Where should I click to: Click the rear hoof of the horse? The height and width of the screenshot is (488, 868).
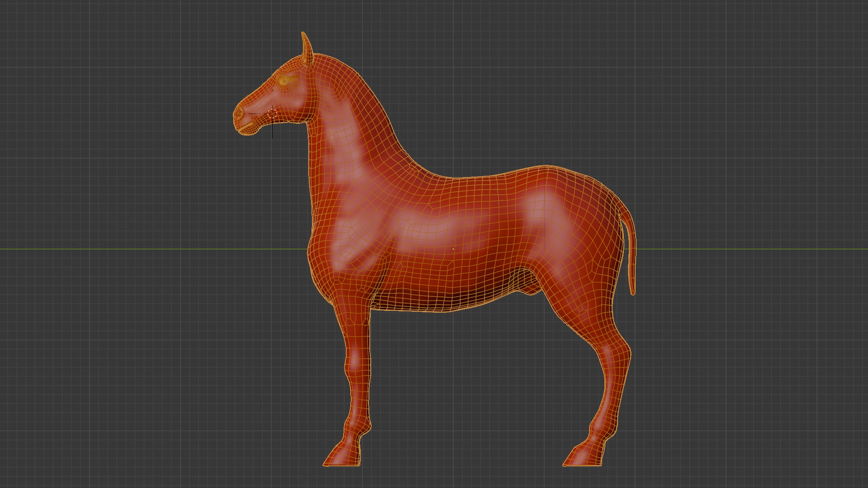(x=584, y=457)
